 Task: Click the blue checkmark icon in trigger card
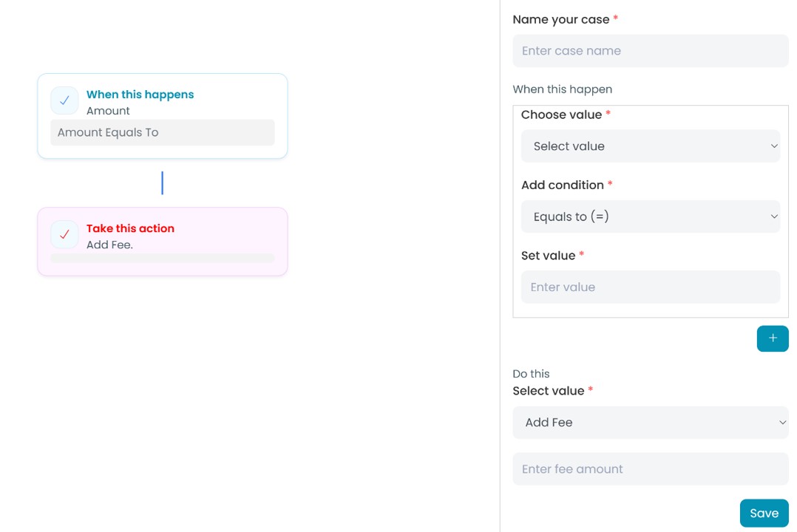point(64,100)
